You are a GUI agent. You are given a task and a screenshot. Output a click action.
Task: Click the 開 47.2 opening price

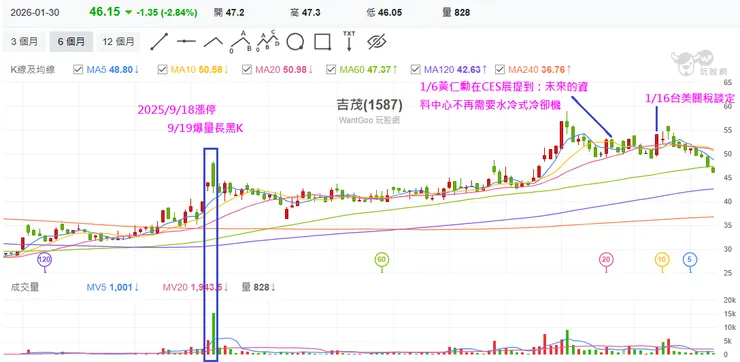pos(229,13)
